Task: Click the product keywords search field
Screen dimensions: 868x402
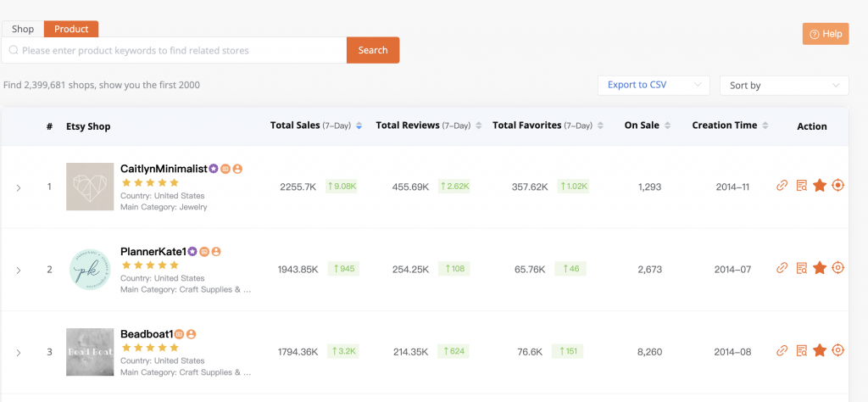Action: (x=178, y=50)
